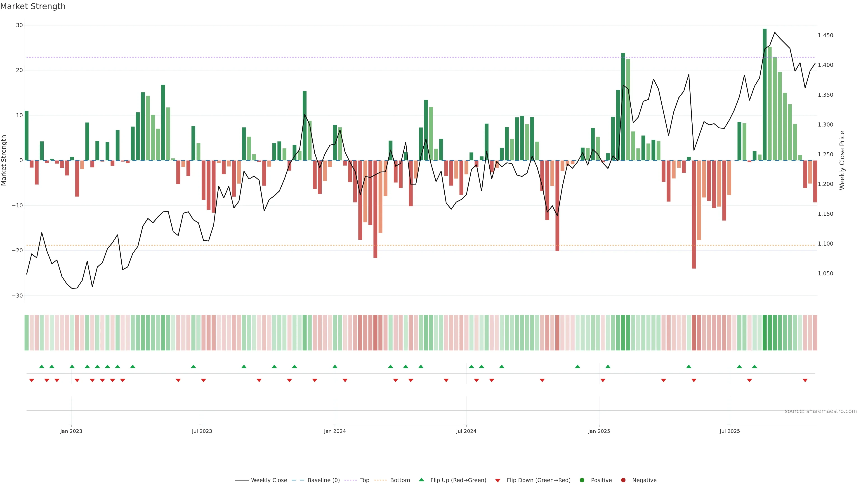Click the Jan 2024 x-axis label

335,431
